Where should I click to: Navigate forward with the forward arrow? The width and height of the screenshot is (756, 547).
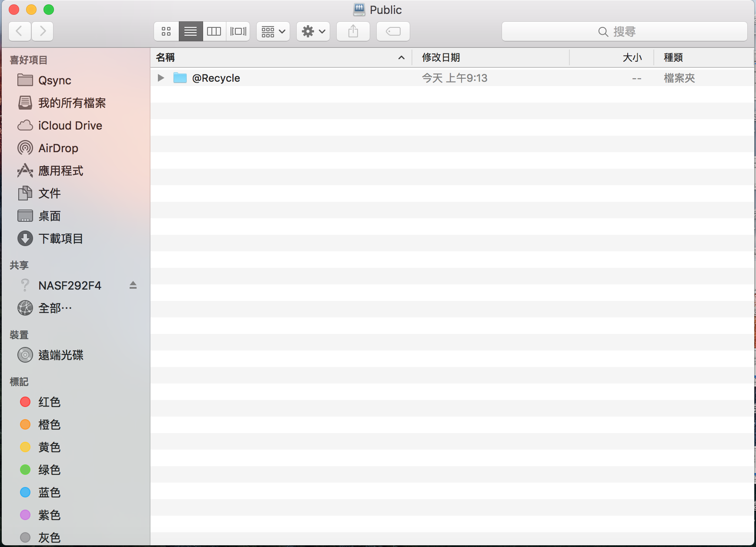coord(43,31)
